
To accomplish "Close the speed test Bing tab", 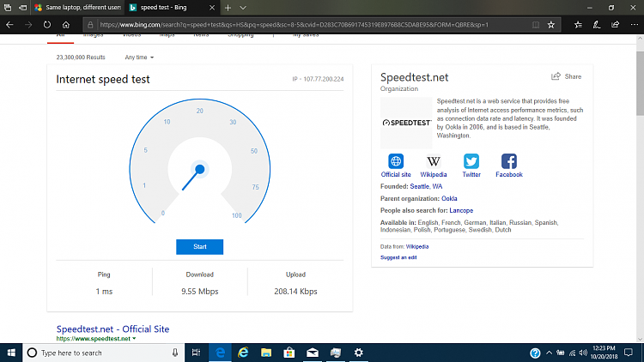I will tap(212, 8).
